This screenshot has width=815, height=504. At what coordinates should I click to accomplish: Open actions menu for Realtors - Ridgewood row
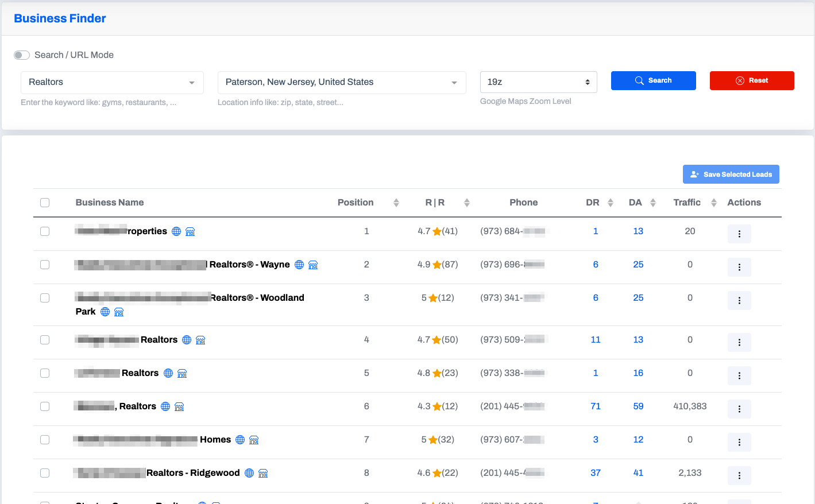(x=739, y=475)
